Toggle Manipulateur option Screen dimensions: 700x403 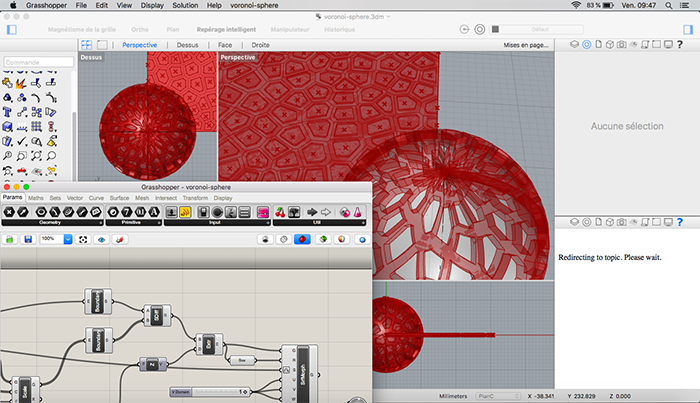(x=290, y=29)
